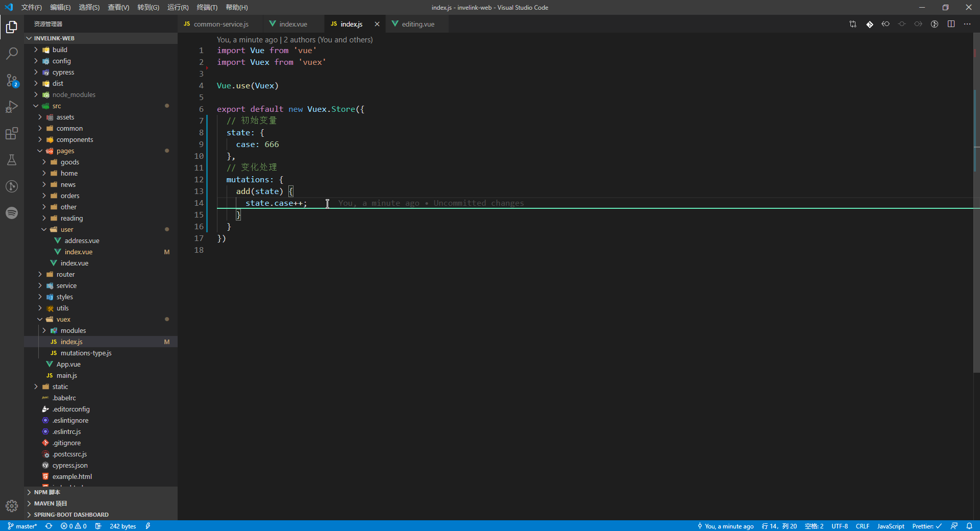Viewport: 980px width, 531px height.
Task: Open cypress.json in the explorer
Action: click(70, 465)
